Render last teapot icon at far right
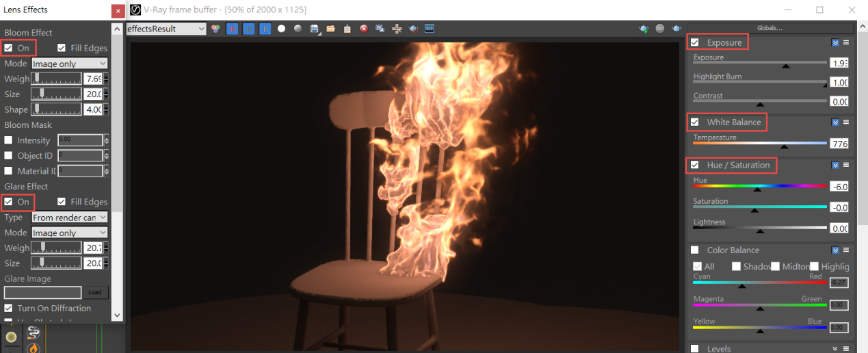The width and height of the screenshot is (868, 353). (676, 29)
